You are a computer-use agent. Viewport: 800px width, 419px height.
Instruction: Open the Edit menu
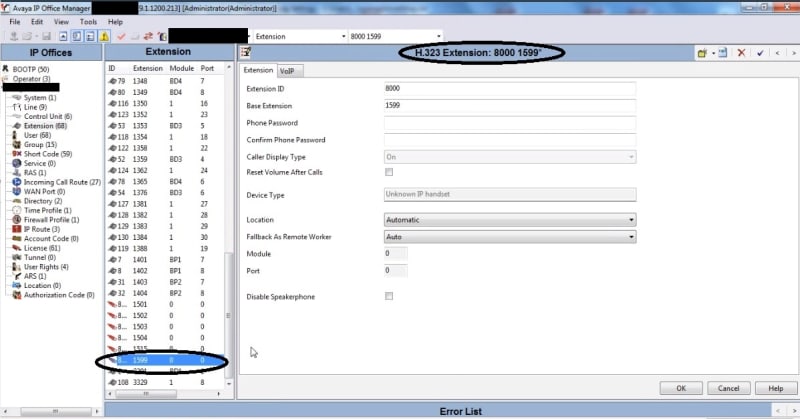(37, 22)
